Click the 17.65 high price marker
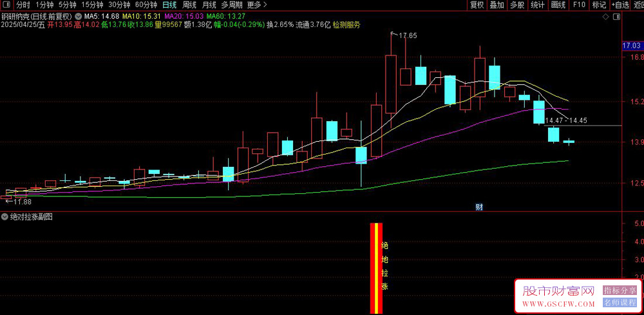This screenshot has height=315, width=644. click(x=408, y=35)
